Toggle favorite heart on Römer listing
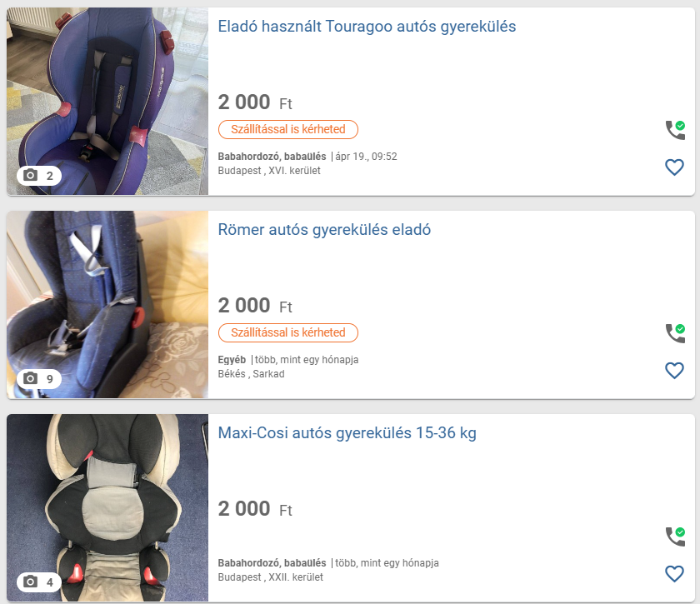This screenshot has width=700, height=604. pyautogui.click(x=674, y=371)
